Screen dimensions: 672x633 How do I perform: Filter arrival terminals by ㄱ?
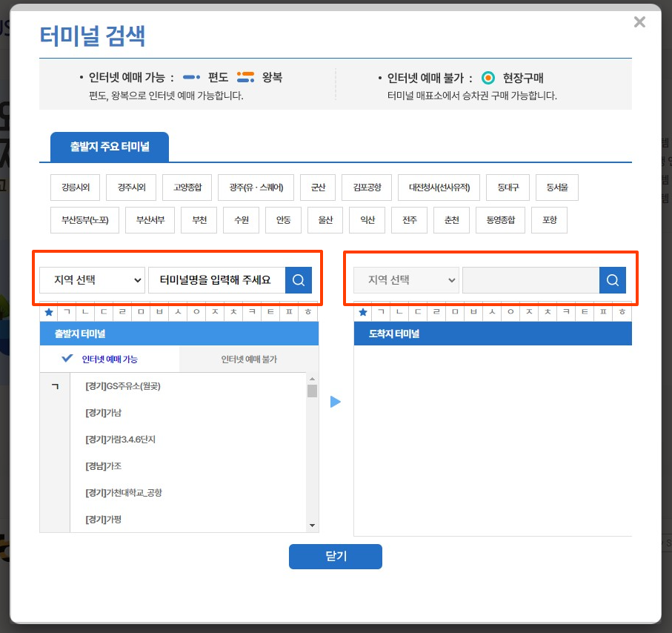click(382, 312)
